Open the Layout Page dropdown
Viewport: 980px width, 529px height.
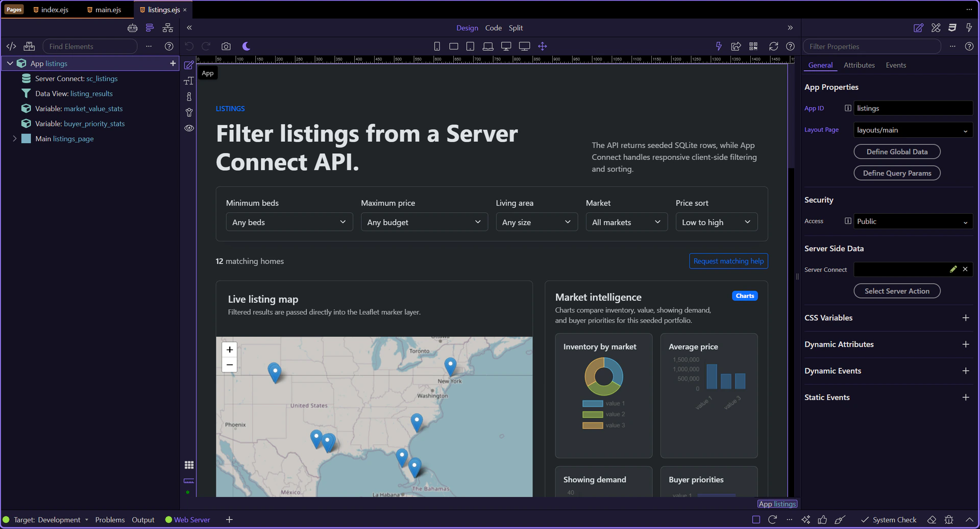913,130
